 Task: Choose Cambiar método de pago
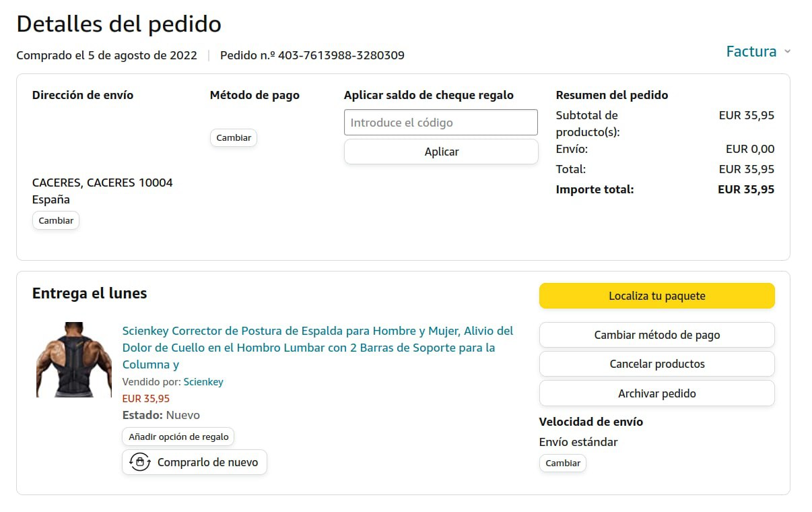tap(656, 335)
